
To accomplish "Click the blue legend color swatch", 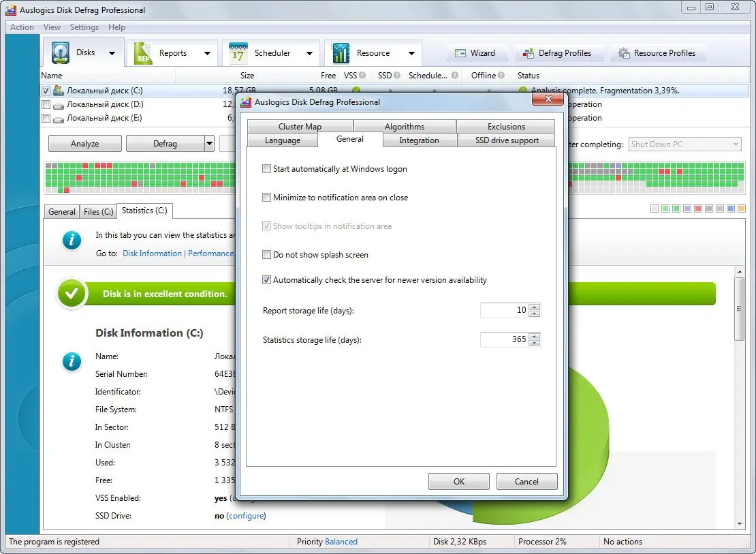I will [730, 209].
